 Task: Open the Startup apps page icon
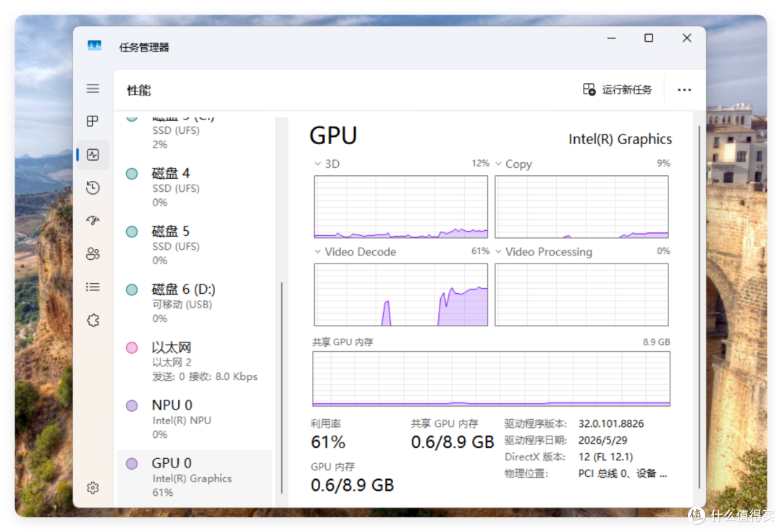[93, 220]
